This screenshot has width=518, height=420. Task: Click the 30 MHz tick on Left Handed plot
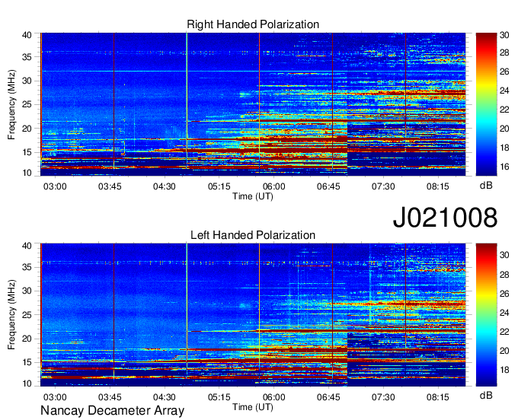pos(27,291)
